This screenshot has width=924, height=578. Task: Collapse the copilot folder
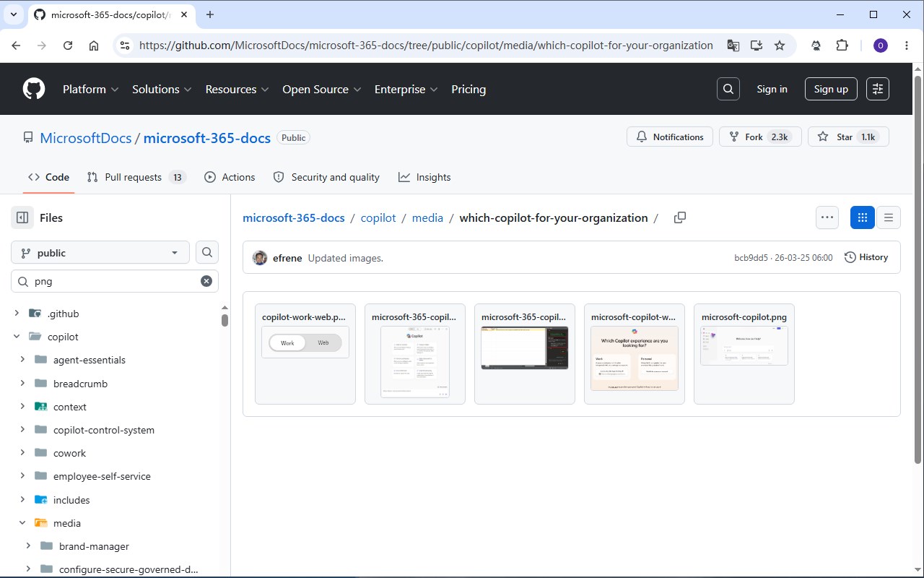[17, 337]
